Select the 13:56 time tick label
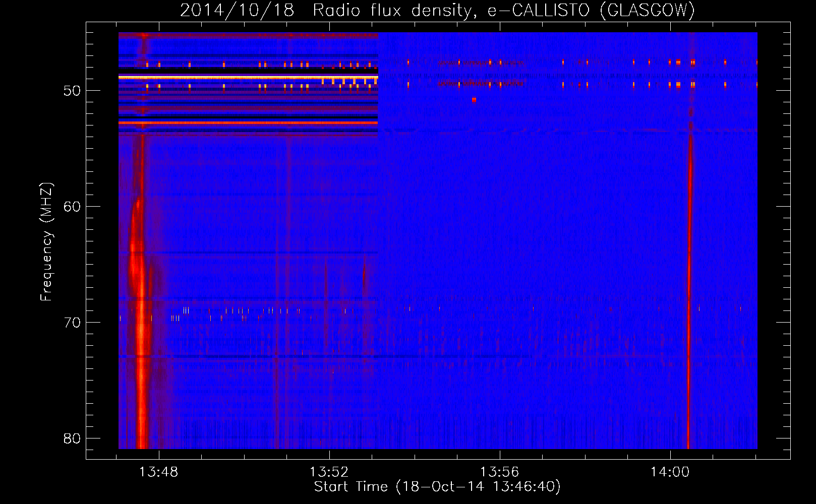Image resolution: width=816 pixels, height=504 pixels. [499, 472]
